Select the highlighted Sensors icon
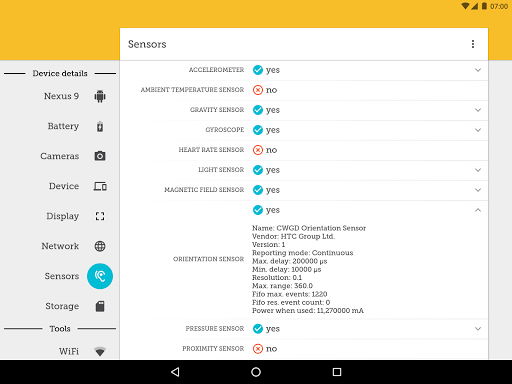This screenshot has width=512, height=384. [100, 276]
